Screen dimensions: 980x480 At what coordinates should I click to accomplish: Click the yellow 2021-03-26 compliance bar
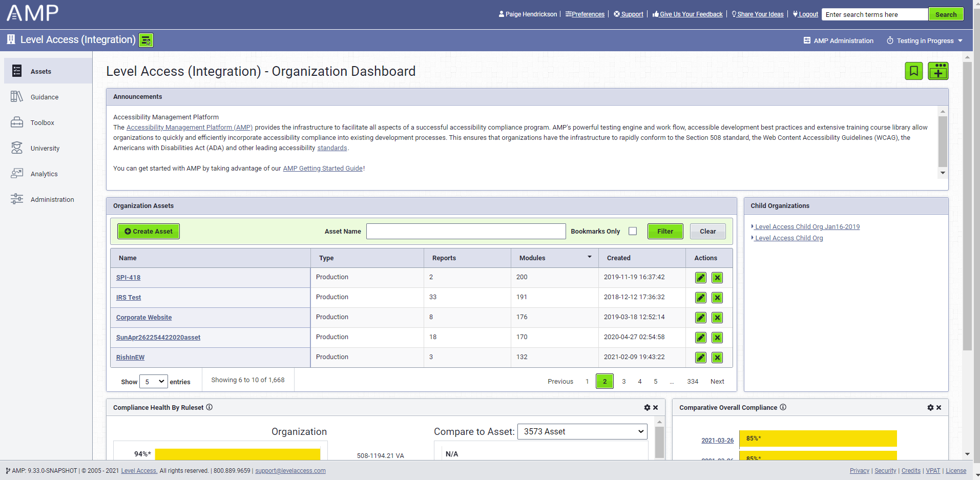point(818,439)
